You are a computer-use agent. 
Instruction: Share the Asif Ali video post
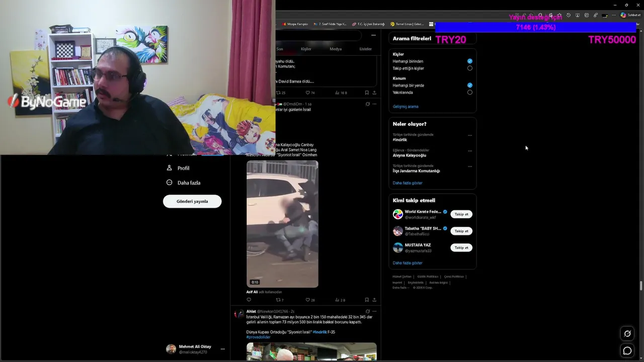(x=374, y=300)
